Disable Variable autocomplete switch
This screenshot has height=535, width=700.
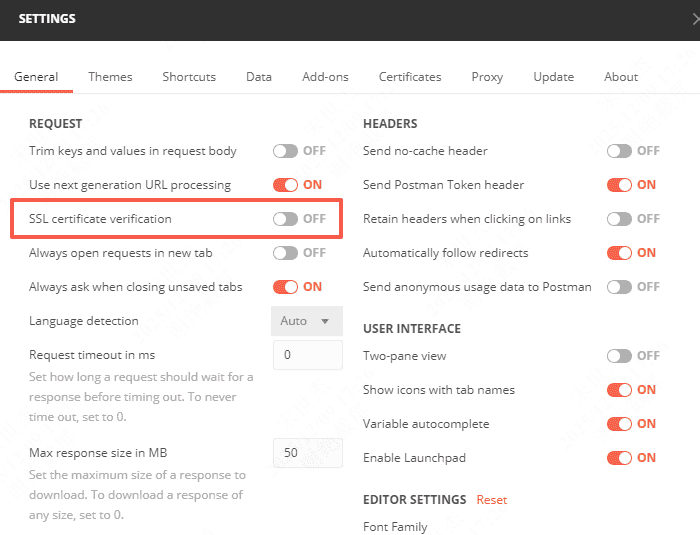(620, 424)
